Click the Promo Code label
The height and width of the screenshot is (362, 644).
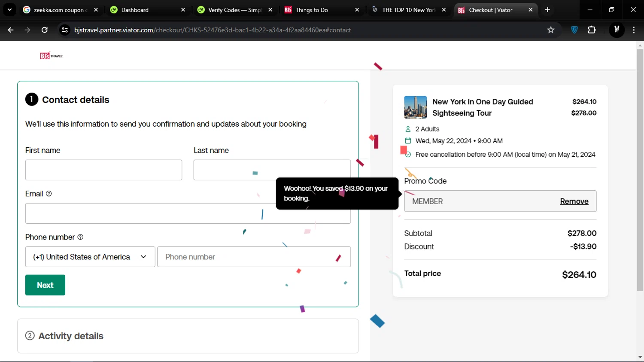(425, 181)
